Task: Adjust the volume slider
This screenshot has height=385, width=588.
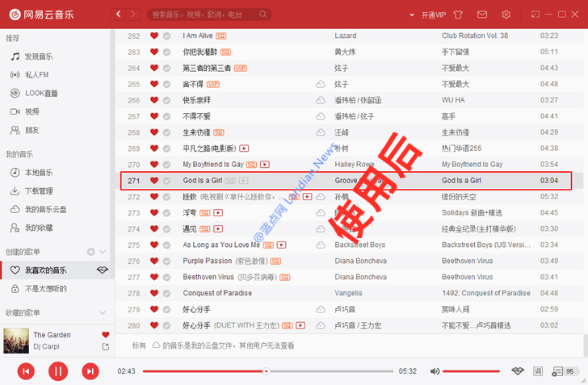Action: pyautogui.click(x=472, y=371)
